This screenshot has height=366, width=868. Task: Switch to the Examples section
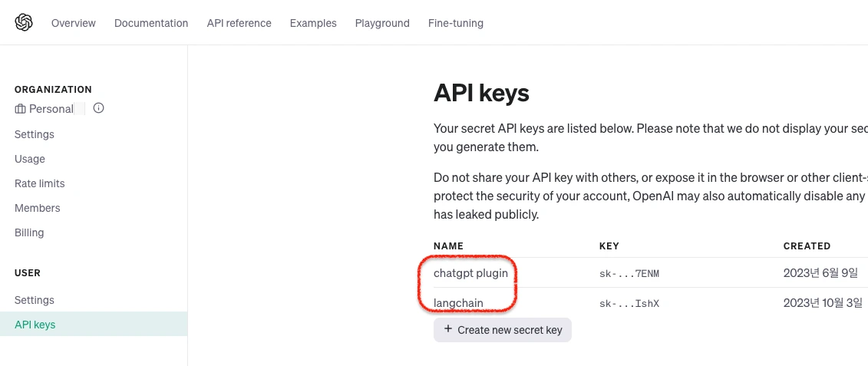[313, 23]
